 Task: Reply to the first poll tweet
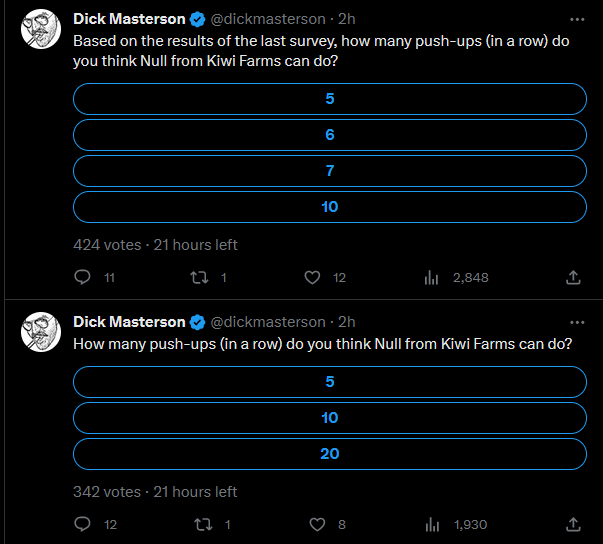(84, 277)
